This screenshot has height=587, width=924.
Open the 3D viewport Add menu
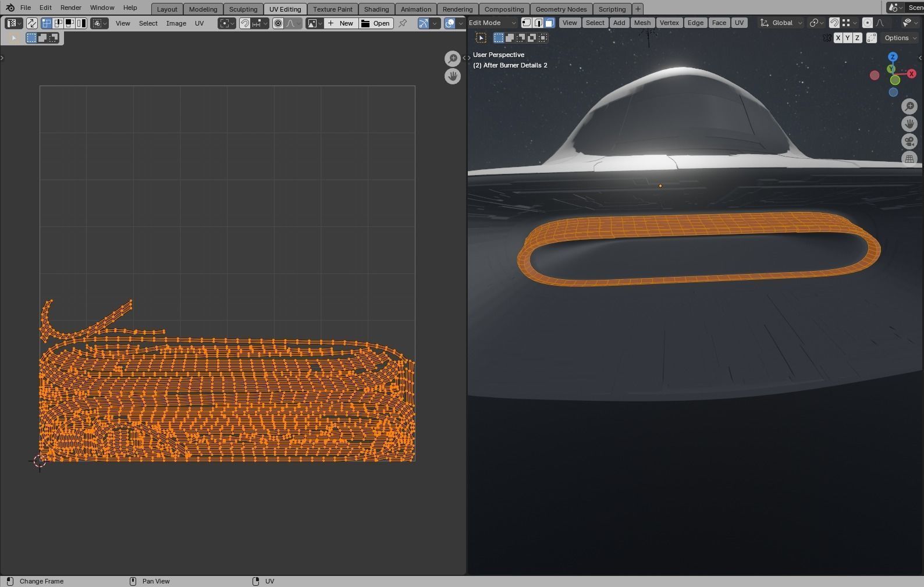click(x=619, y=23)
